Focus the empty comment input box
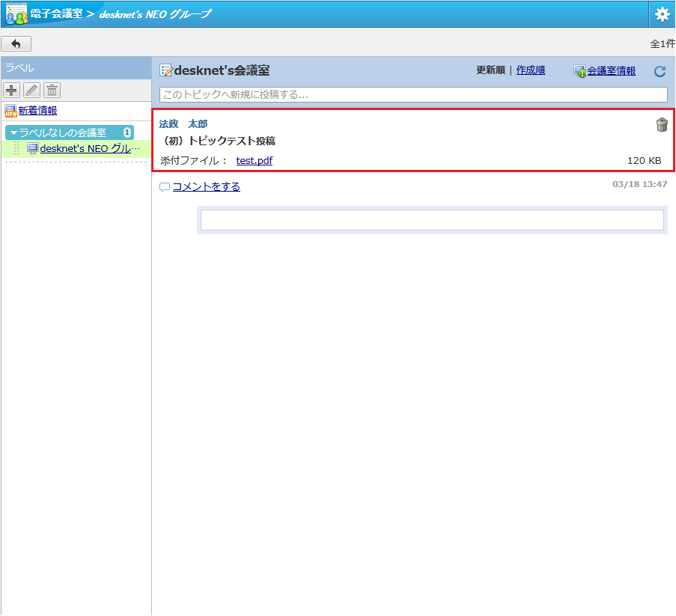This screenshot has height=616, width=676. (x=432, y=220)
